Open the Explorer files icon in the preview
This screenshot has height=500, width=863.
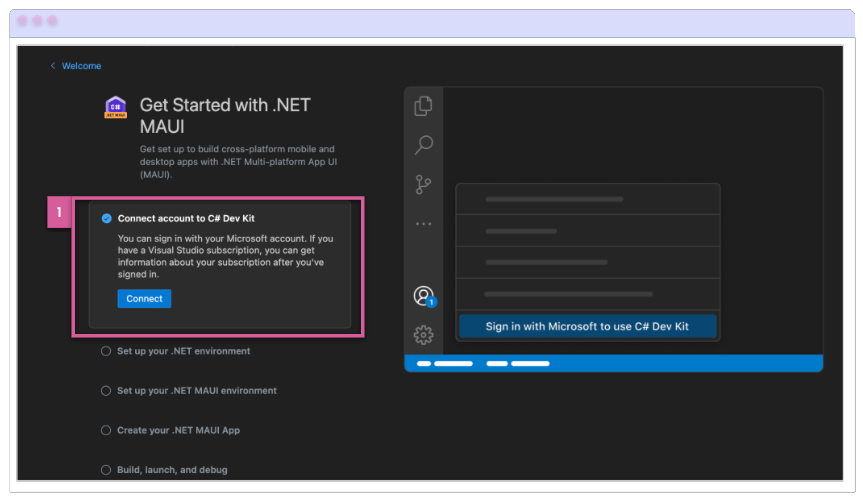[423, 106]
